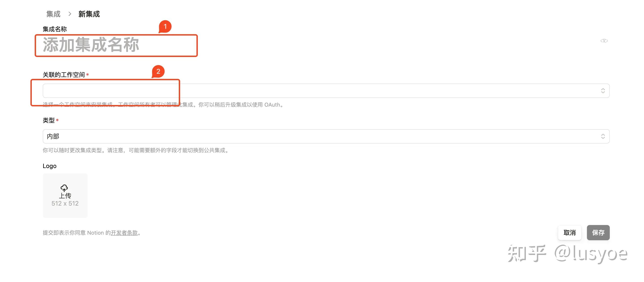Click the 关联的工作空间 label
644x282 pixels.
(64, 75)
